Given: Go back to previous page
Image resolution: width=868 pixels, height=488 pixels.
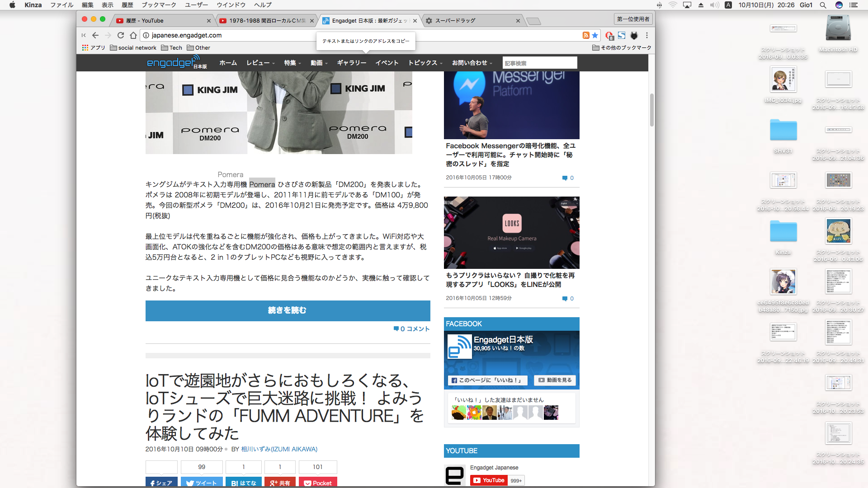Looking at the screenshot, I should tap(95, 35).
